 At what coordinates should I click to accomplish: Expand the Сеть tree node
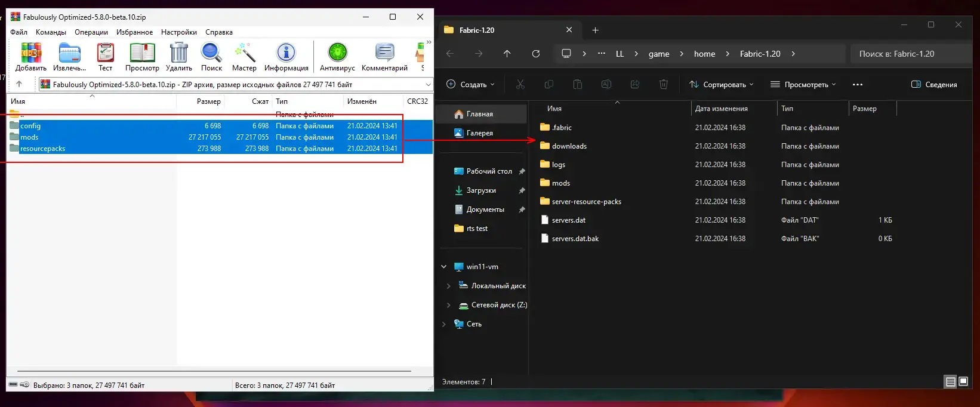coord(444,324)
